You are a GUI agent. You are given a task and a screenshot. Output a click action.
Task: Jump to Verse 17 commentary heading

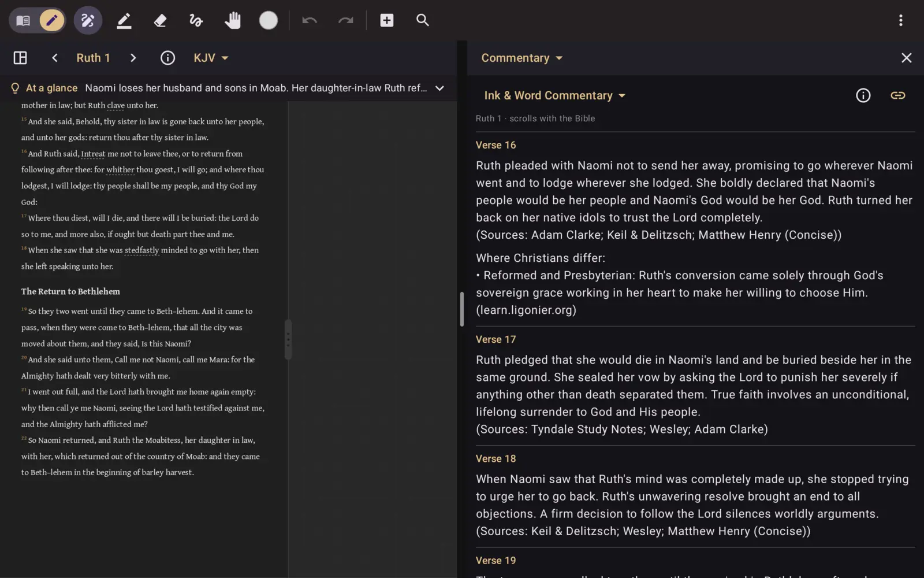click(x=495, y=339)
